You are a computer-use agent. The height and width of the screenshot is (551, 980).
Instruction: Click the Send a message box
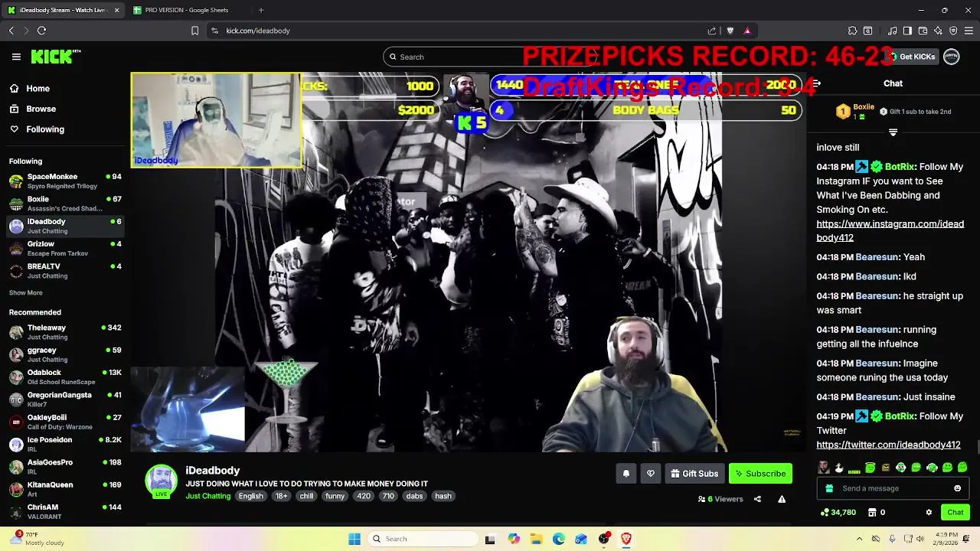(893, 488)
